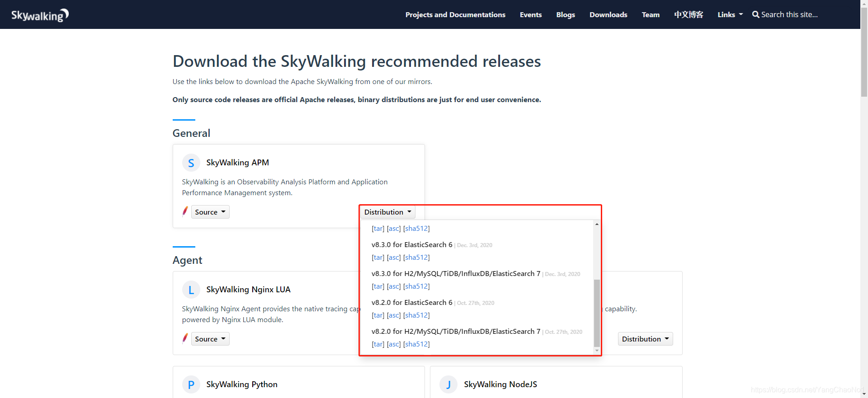Open [asc] for v8.3.0 ElasticSearch 6

394,258
